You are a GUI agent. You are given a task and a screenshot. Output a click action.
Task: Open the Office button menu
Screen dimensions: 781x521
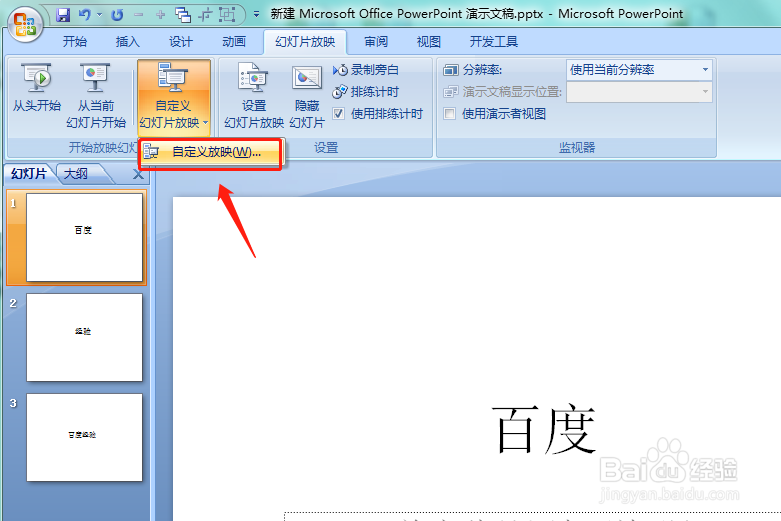coord(24,24)
